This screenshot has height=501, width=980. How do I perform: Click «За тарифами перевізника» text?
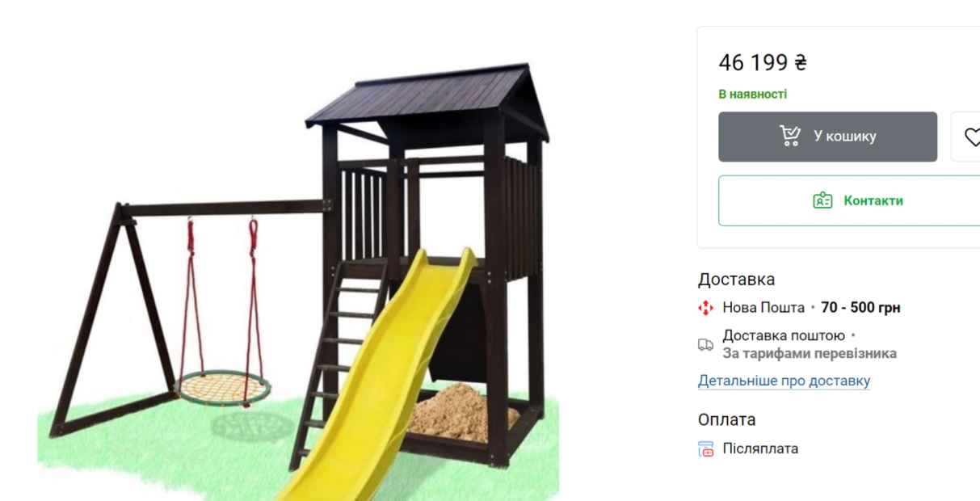[x=809, y=354]
